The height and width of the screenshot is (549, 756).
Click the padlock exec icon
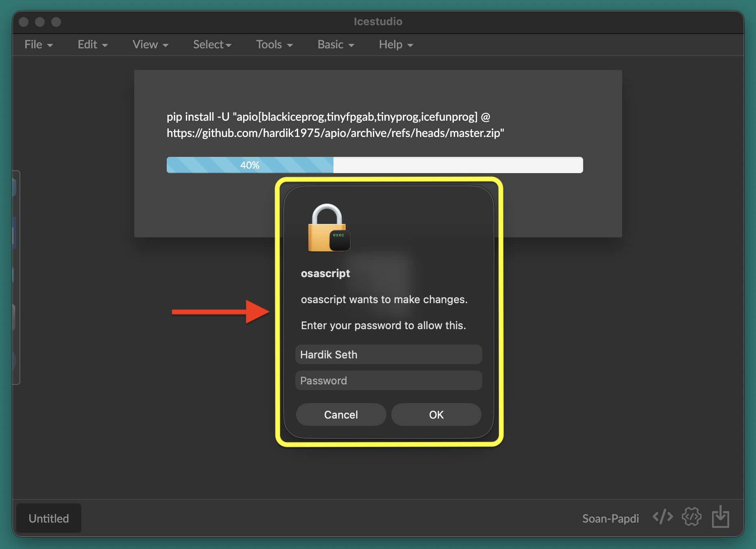click(x=329, y=228)
